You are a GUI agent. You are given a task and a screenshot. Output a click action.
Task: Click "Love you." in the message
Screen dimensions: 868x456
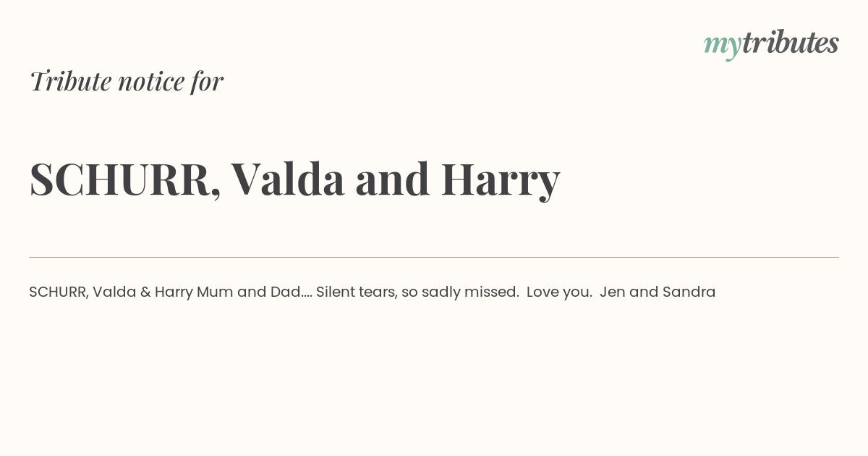[560, 292]
